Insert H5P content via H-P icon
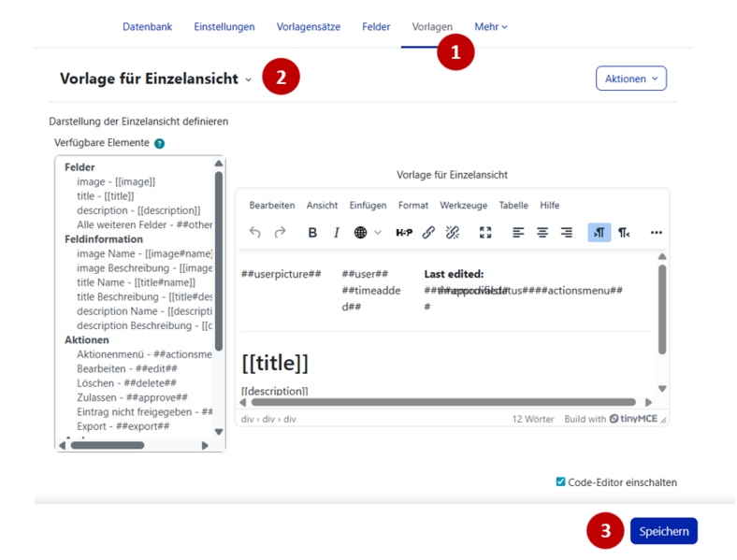737x560 pixels. click(x=404, y=233)
